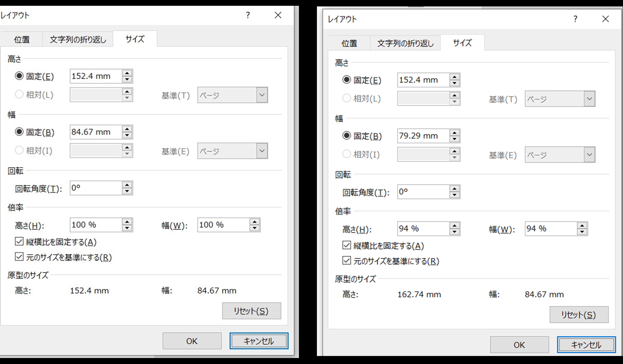Open height 基準(T) ページ dropdown in right dialog
This screenshot has height=364, width=623.
(x=560, y=99)
